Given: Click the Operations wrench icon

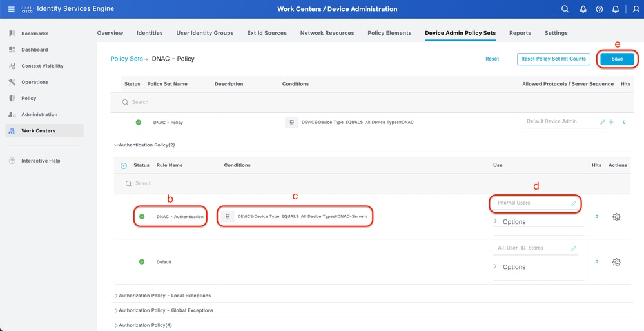Looking at the screenshot, I should [12, 82].
